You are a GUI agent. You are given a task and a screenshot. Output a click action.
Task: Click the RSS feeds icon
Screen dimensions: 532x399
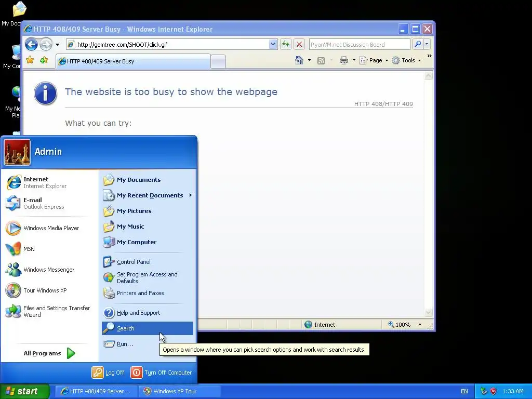point(321,60)
